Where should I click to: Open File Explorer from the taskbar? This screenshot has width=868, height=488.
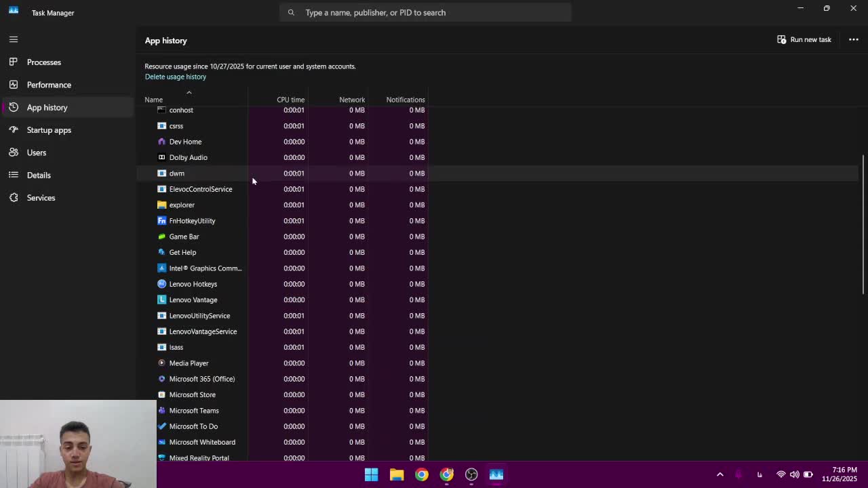point(397,474)
